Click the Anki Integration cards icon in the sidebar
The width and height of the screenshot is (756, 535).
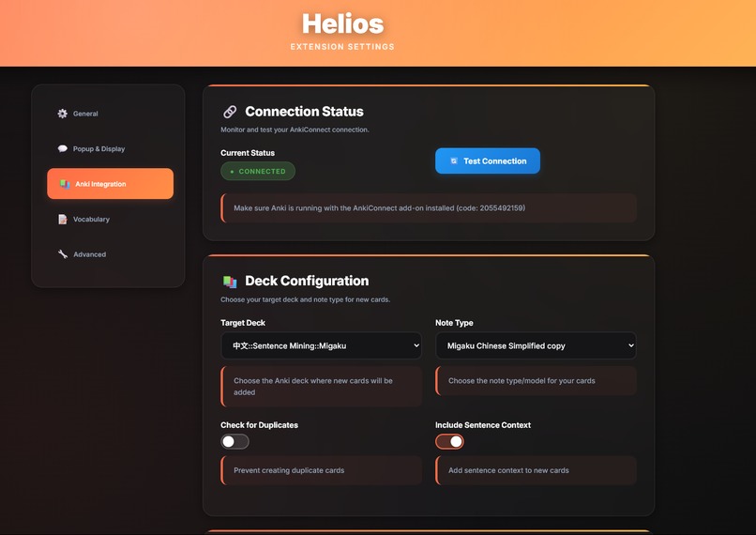tap(65, 184)
